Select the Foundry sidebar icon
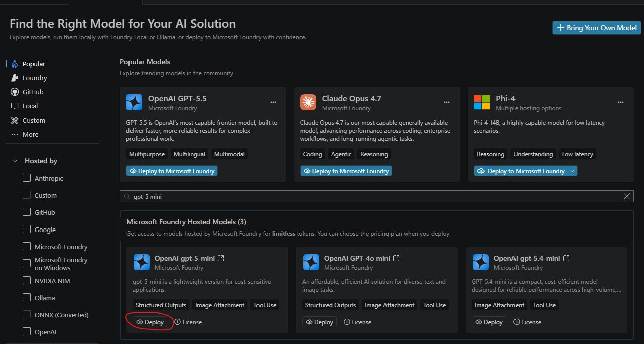Image resolution: width=644 pixels, height=344 pixels. [x=14, y=78]
